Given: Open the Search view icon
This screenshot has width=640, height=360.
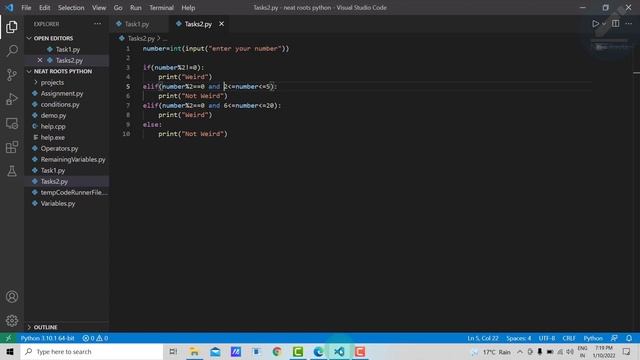Looking at the screenshot, I should tap(12, 51).
